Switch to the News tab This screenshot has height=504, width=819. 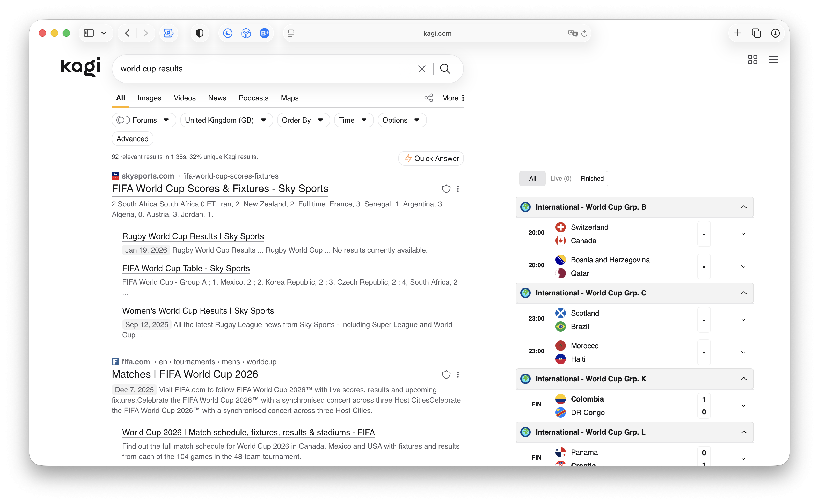click(x=217, y=98)
